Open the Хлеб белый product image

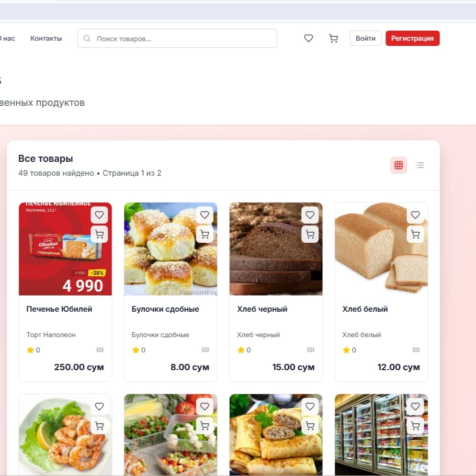381,249
